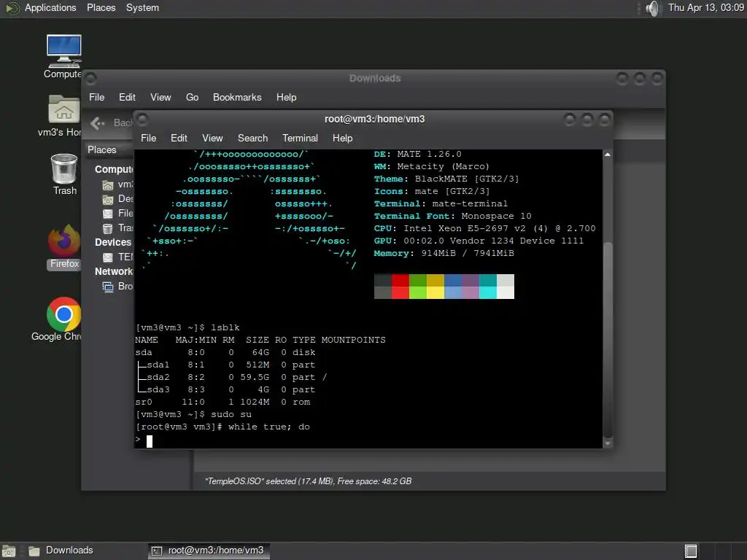This screenshot has height=560, width=747.
Task: Click the Downloads window menu icon in title bar
Action: click(x=91, y=78)
